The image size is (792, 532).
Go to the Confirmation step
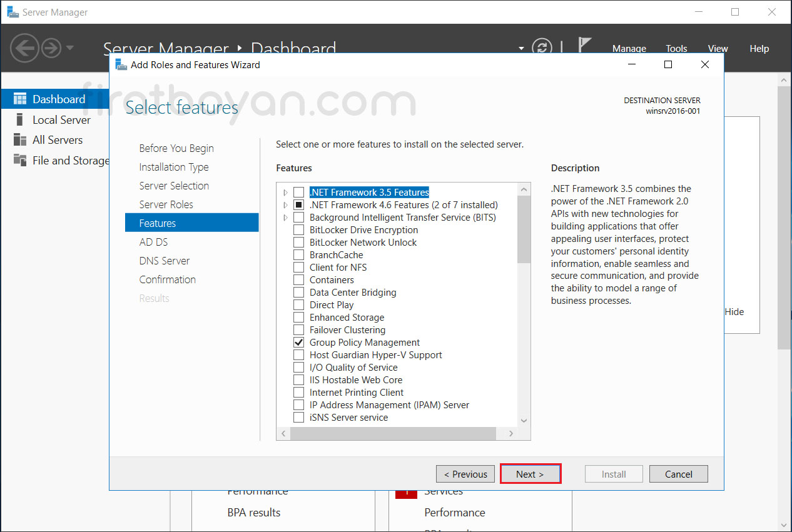167,279
